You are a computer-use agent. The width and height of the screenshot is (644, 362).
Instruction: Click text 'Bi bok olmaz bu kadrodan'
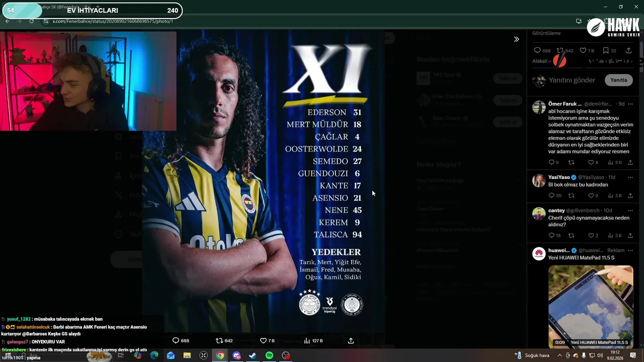click(x=578, y=185)
